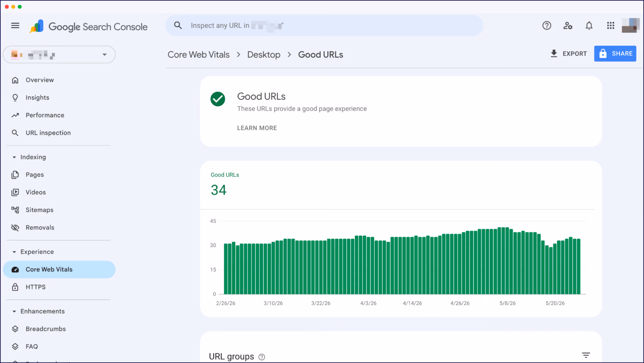The image size is (644, 363).
Task: Click the SHARE button
Action: click(615, 53)
